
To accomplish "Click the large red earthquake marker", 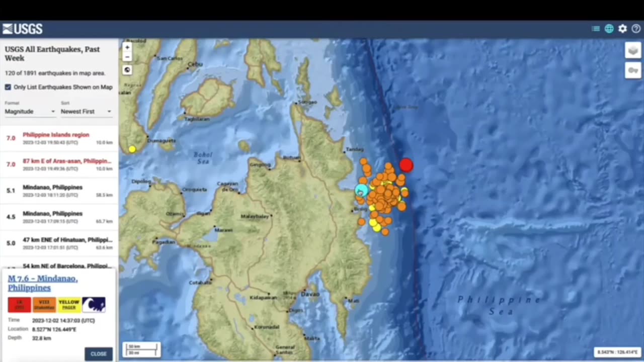I will click(x=406, y=165).
